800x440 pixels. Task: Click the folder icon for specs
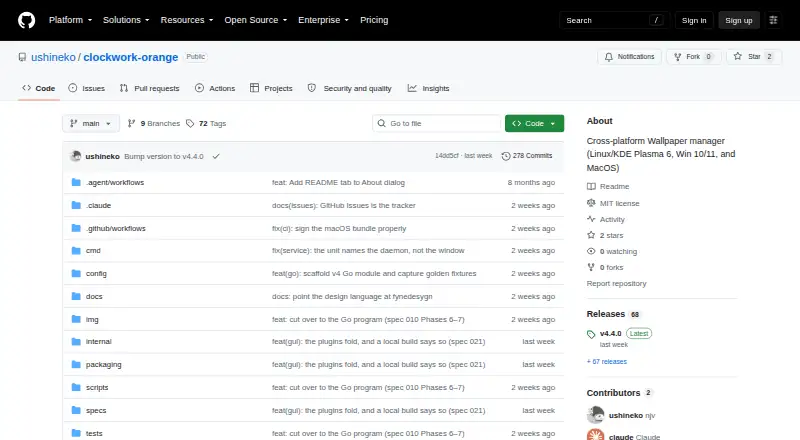pos(76,410)
